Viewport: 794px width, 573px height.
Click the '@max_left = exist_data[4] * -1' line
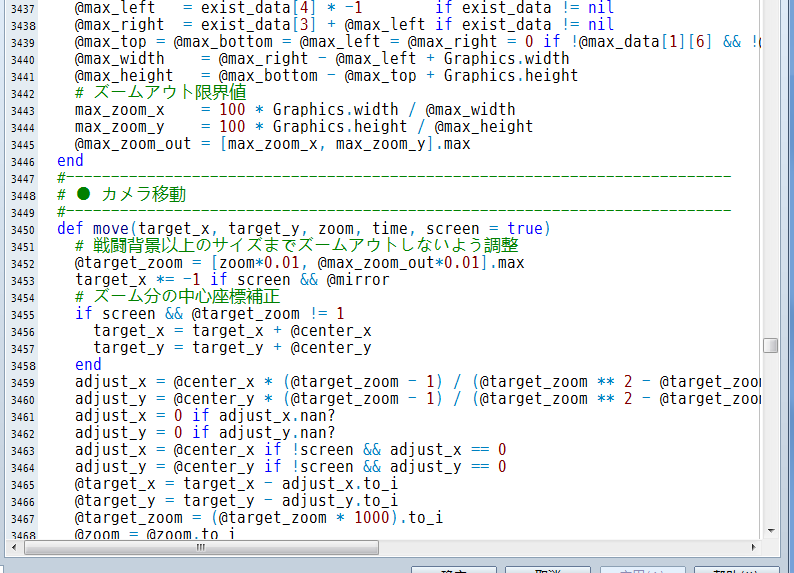344,8
